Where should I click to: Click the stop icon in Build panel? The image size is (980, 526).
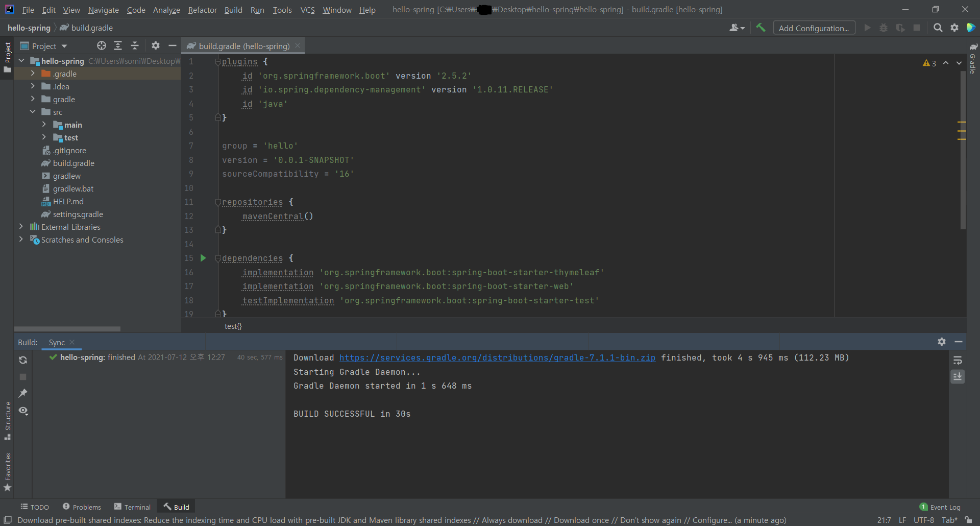23,377
